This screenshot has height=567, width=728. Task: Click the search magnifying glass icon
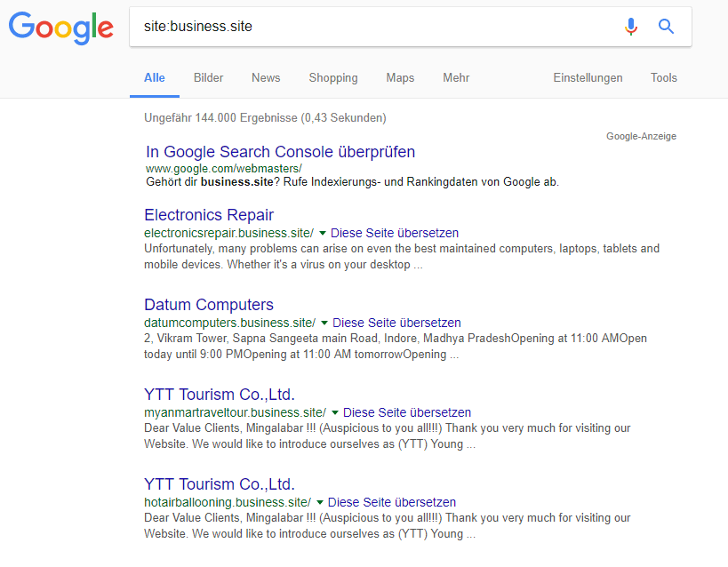pyautogui.click(x=666, y=27)
